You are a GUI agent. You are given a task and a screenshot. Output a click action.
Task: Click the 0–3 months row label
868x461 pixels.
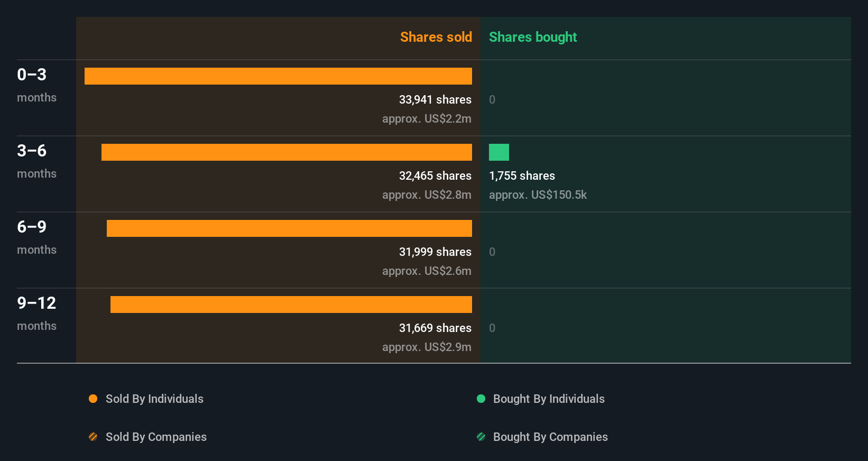[36, 85]
